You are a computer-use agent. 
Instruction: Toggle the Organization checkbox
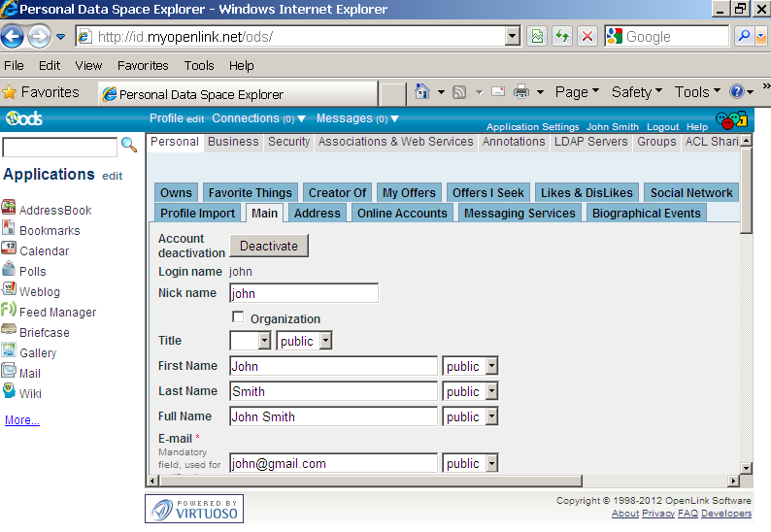point(238,317)
